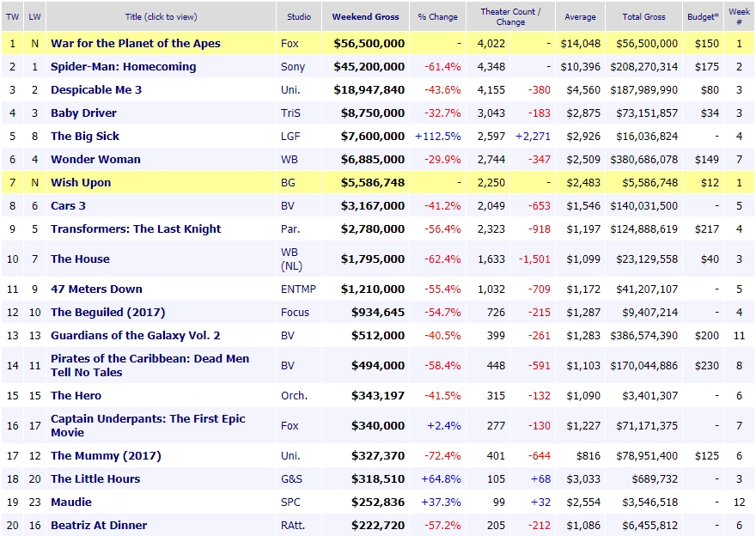Click the Week # column header

739,17
